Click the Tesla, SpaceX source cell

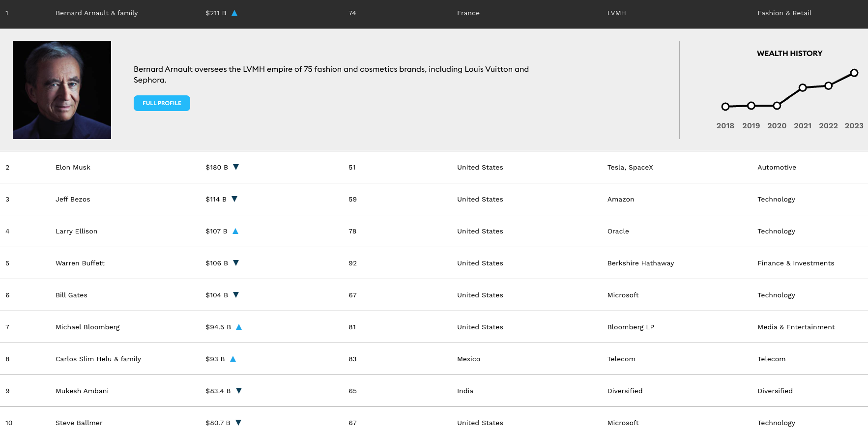[x=630, y=168]
